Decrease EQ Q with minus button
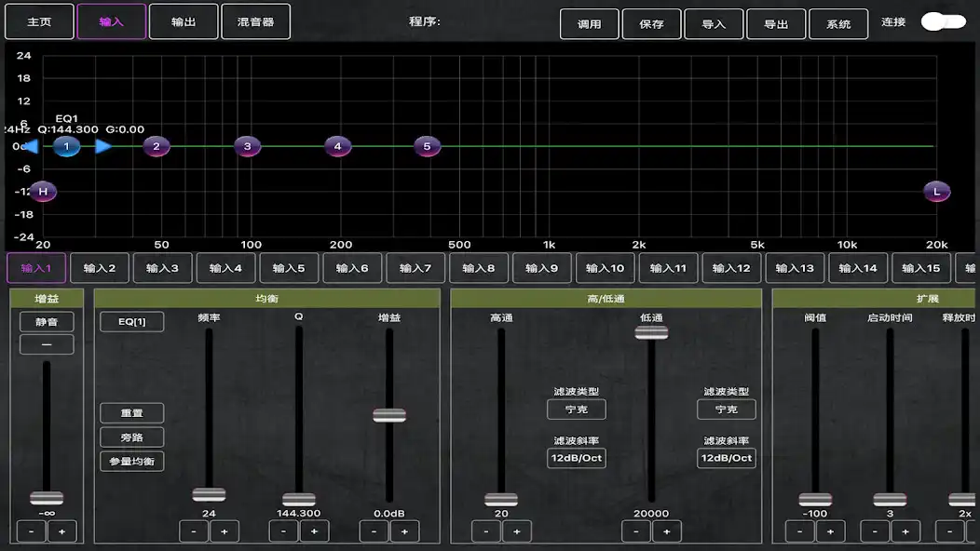This screenshot has height=551, width=980. click(284, 531)
